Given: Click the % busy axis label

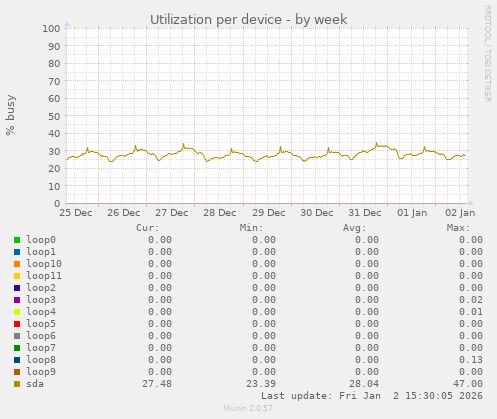Looking at the screenshot, I should [10, 115].
